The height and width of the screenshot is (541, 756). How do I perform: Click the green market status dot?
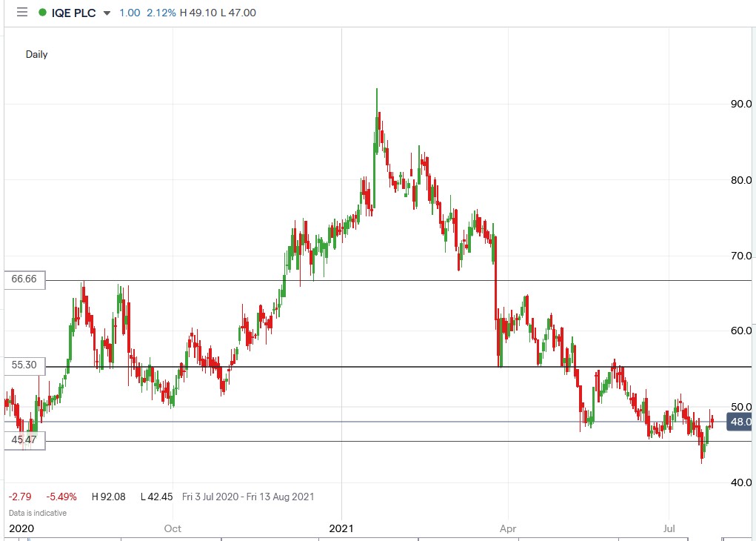click(44, 13)
